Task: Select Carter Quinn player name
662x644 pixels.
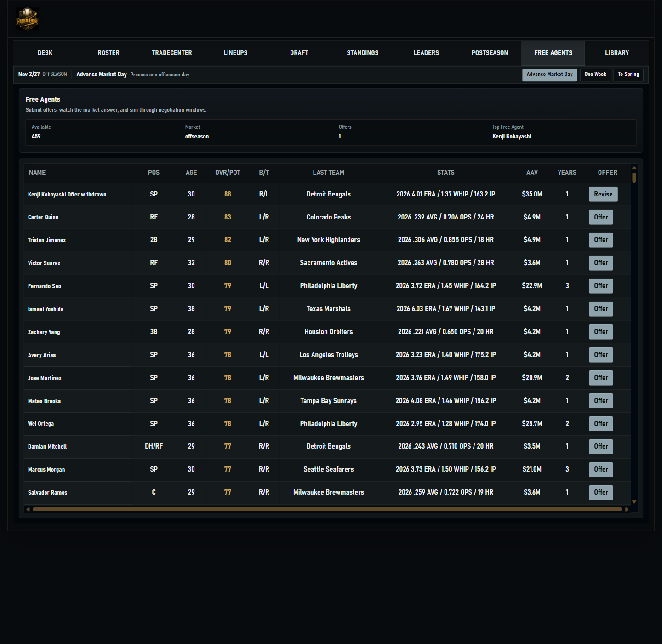Action: [x=43, y=217]
